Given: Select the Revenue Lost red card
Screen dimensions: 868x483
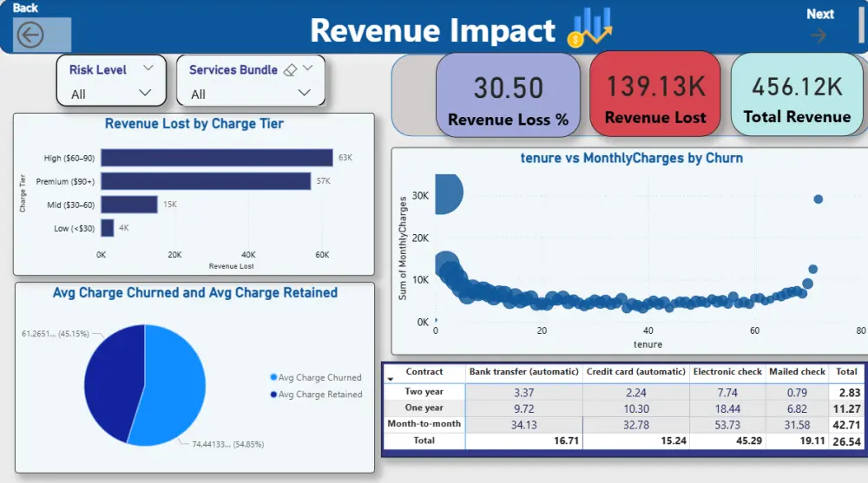Looking at the screenshot, I should [x=655, y=94].
